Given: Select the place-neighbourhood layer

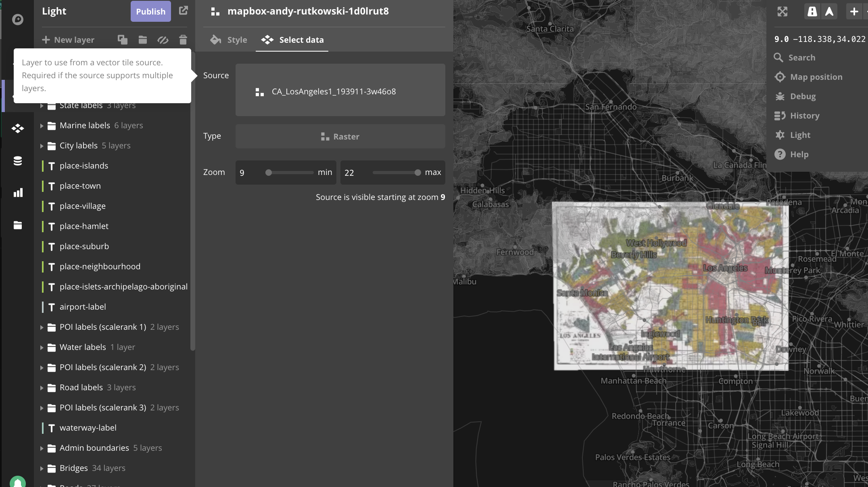Looking at the screenshot, I should click(100, 266).
